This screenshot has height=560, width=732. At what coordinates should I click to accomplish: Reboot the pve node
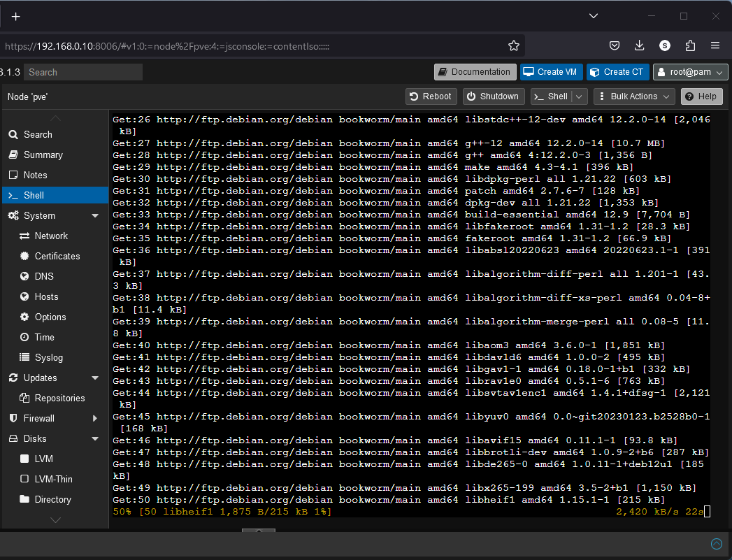point(431,96)
